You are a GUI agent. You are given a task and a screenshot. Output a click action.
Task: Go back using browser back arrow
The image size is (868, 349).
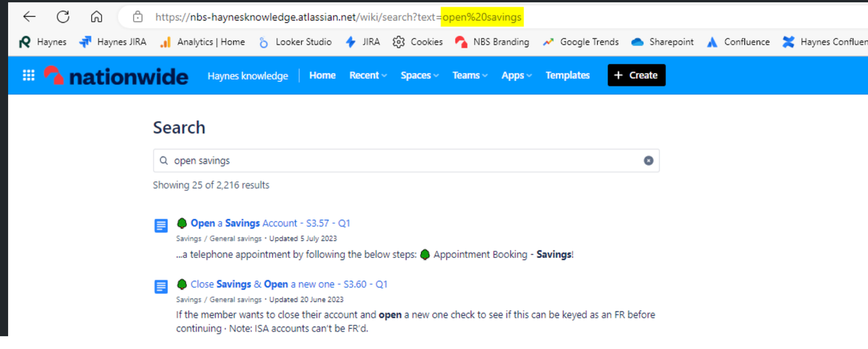29,17
